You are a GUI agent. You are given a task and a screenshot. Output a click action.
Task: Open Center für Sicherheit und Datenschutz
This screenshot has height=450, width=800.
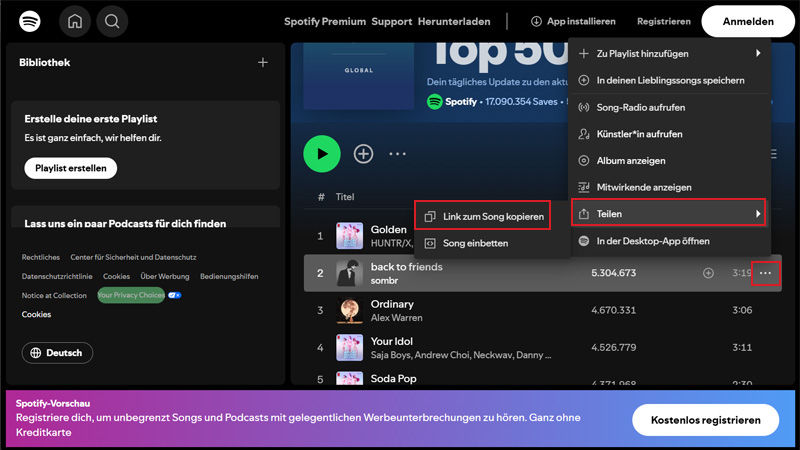pos(133,257)
